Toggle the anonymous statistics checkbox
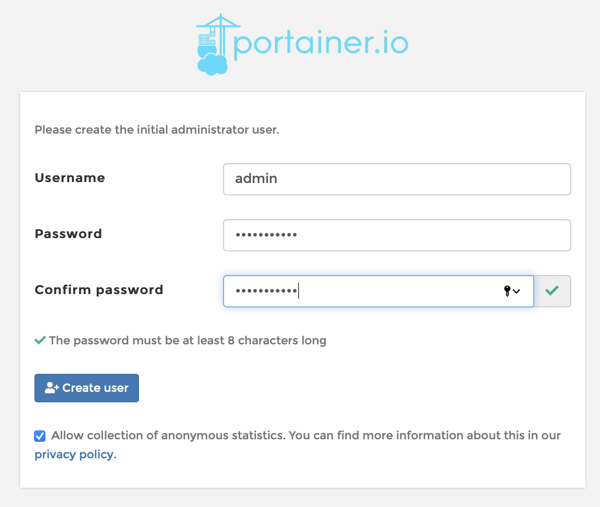This screenshot has width=600, height=507. click(40, 436)
